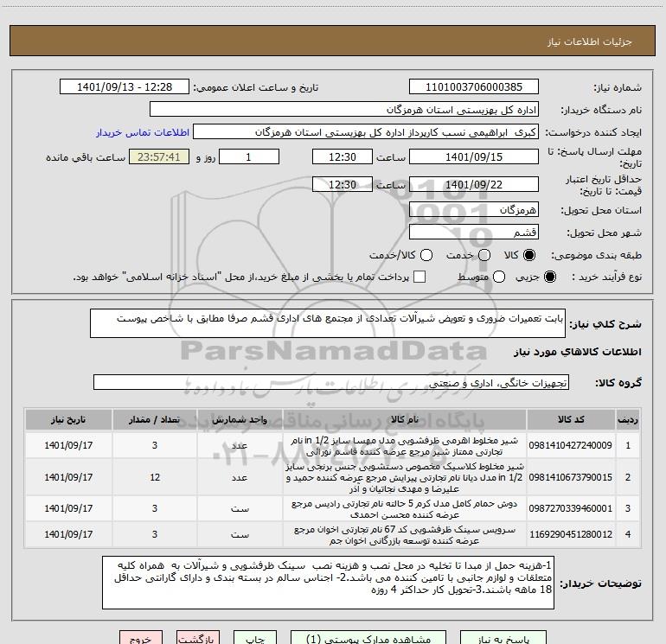Click the response deadline date 1401/09/15

(x=474, y=156)
